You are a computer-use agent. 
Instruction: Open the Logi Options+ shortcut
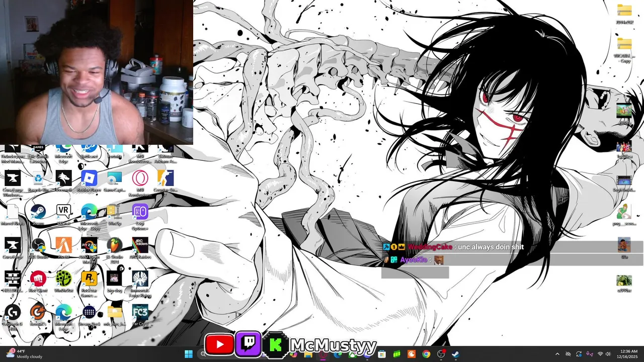click(140, 217)
